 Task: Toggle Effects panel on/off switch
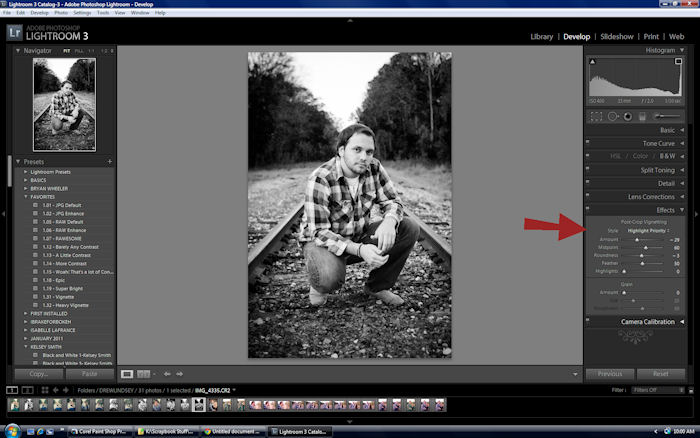(x=588, y=208)
